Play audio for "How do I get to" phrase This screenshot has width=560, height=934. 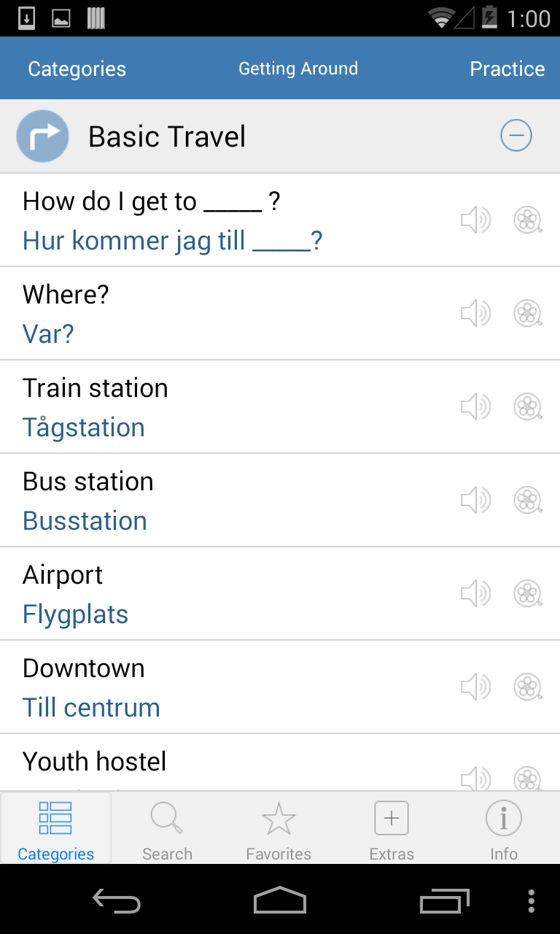point(475,220)
